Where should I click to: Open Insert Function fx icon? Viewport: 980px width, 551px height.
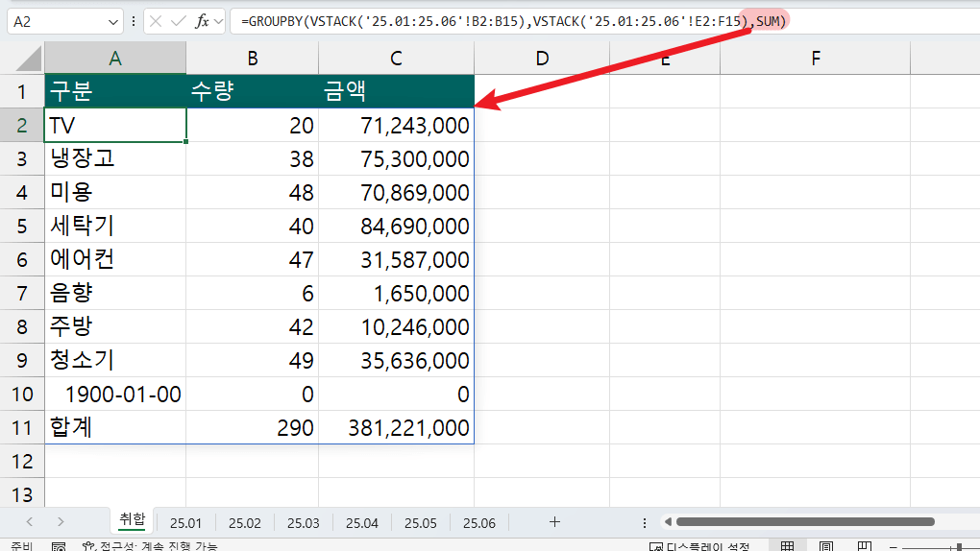201,22
